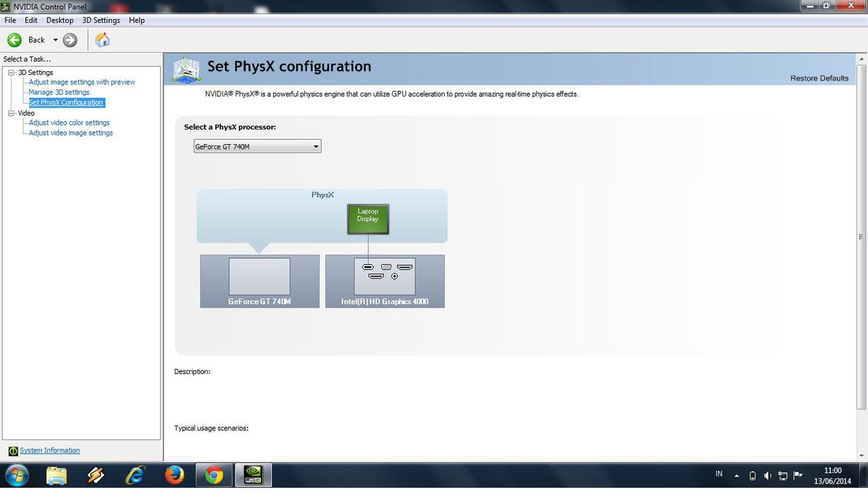Click the Set PhysX configuration heading
The width and height of the screenshot is (868, 496).
pyautogui.click(x=290, y=66)
